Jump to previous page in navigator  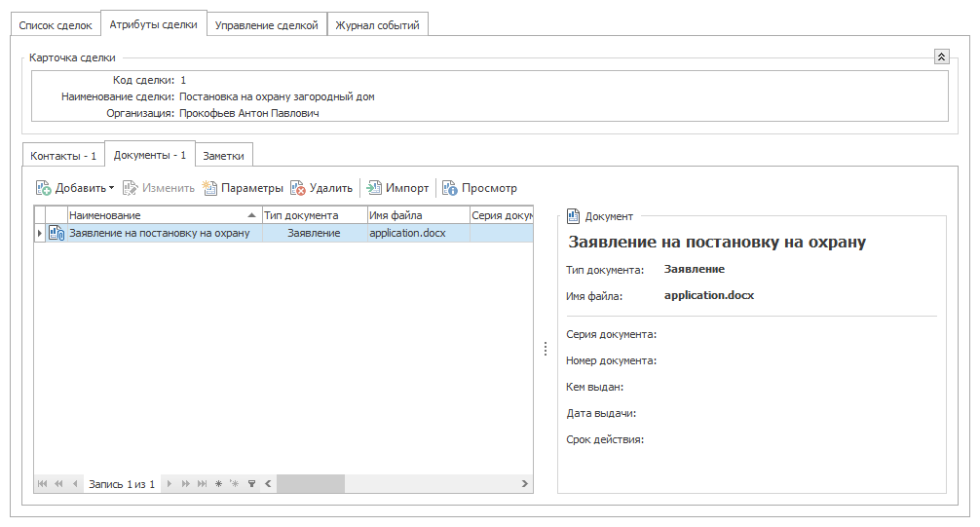click(x=58, y=484)
